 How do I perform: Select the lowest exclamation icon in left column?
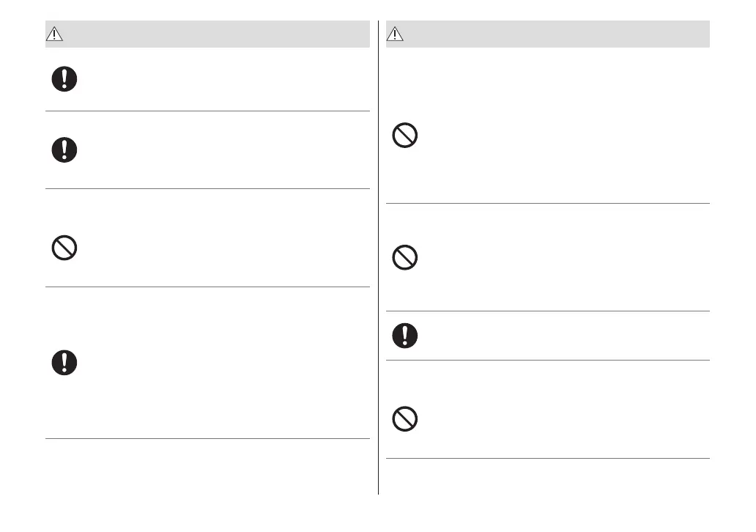pos(64,362)
